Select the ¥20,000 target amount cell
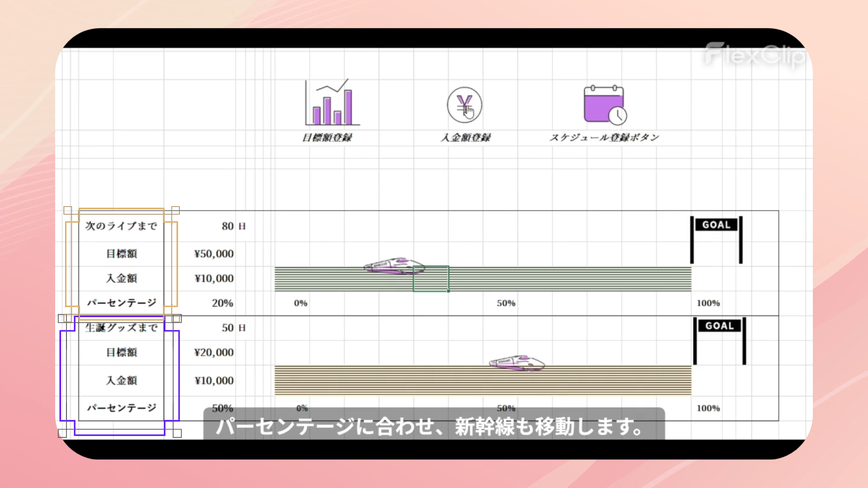Image resolution: width=868 pixels, height=488 pixels. click(214, 352)
